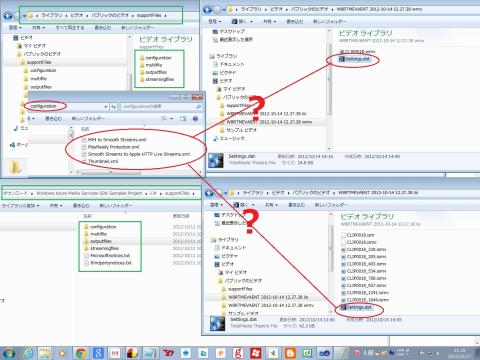
Task: Click Back button in top-right wmv folder window
Action: 207,10
